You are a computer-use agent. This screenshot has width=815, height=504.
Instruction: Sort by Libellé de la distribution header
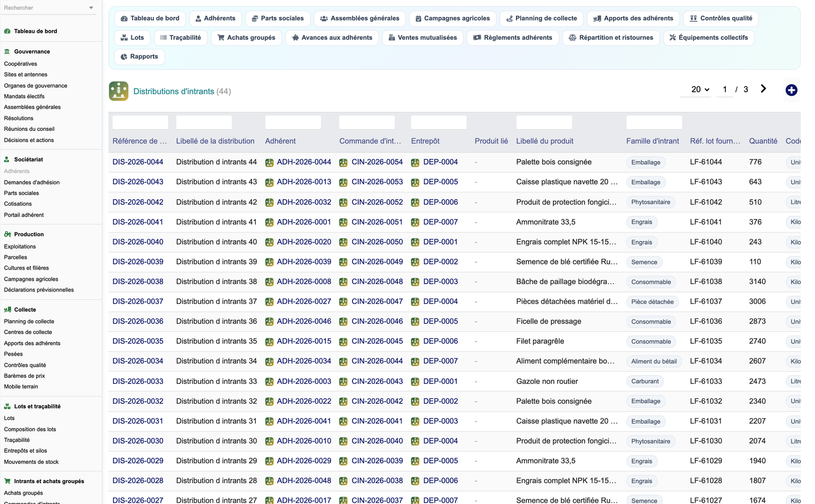tap(215, 141)
